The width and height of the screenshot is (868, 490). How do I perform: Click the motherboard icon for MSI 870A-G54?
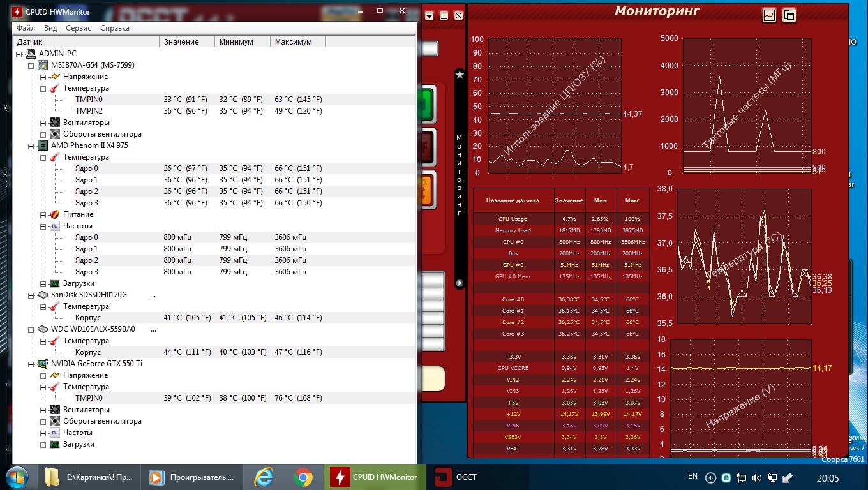(x=43, y=65)
